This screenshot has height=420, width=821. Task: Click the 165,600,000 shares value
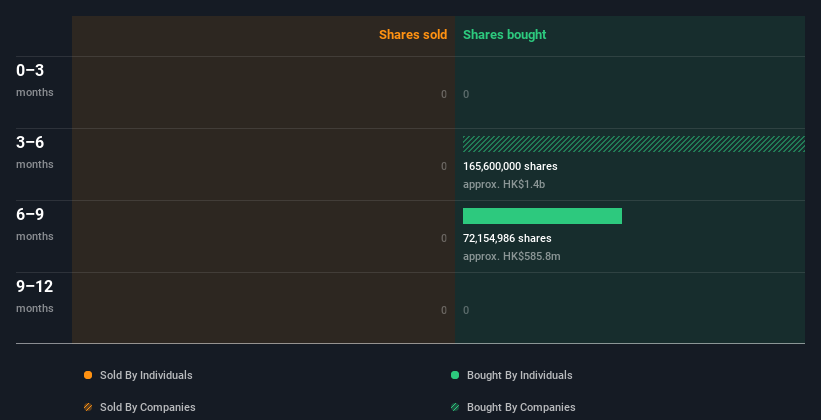pyautogui.click(x=510, y=166)
